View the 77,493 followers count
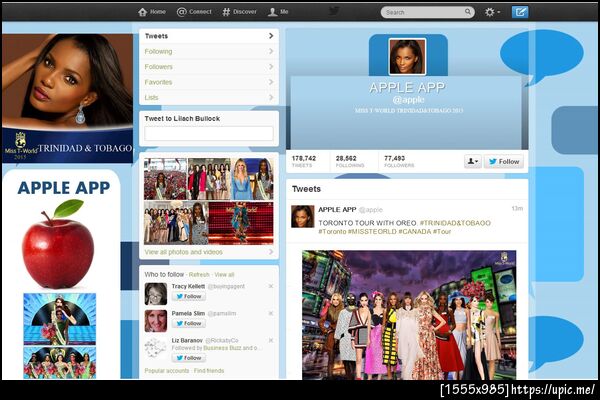This screenshot has width=600, height=400. click(x=399, y=161)
